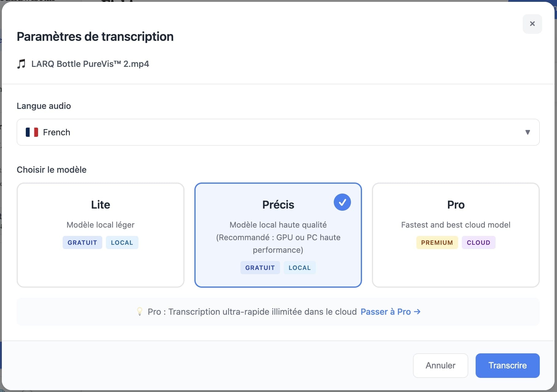Open the audio language dropdown arrow

click(528, 132)
